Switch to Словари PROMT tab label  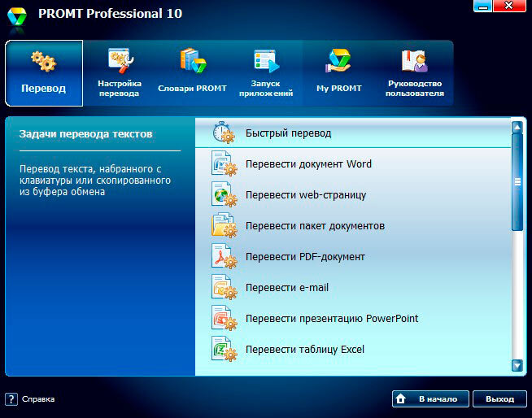point(192,88)
